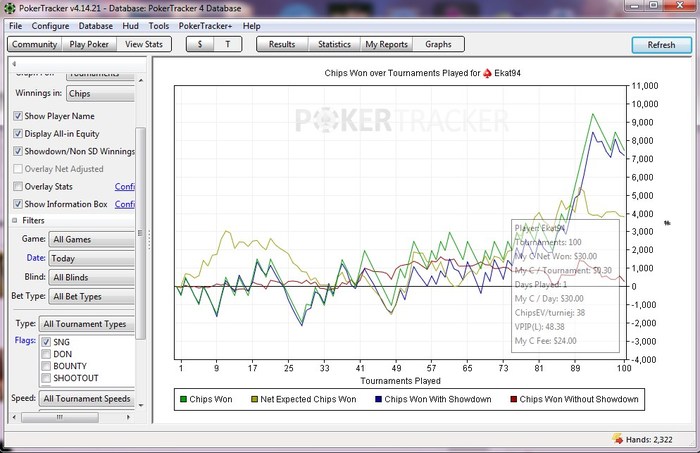700x453 pixels.
Task: Toggle Showdown/Non SD Winnings checkbox
Action: tap(18, 151)
